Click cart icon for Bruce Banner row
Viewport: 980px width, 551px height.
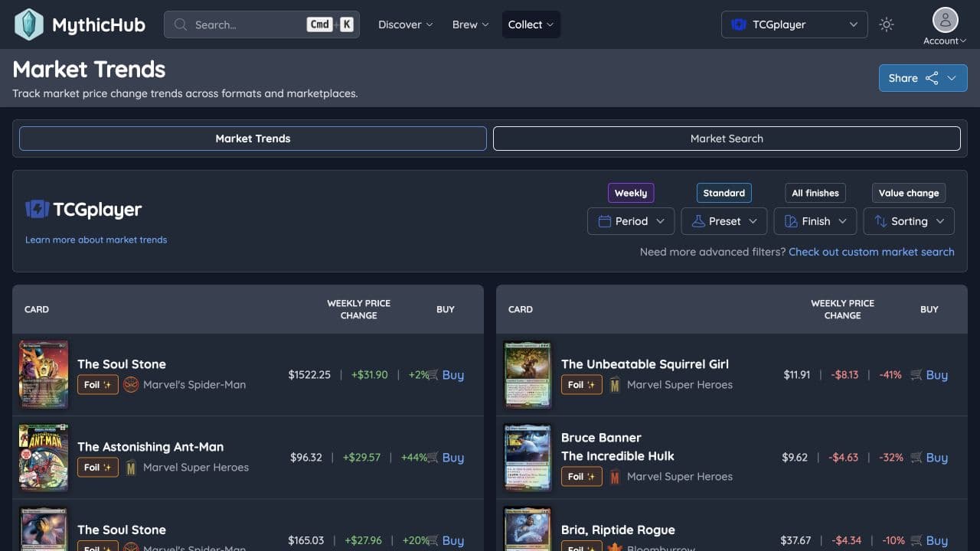point(916,458)
